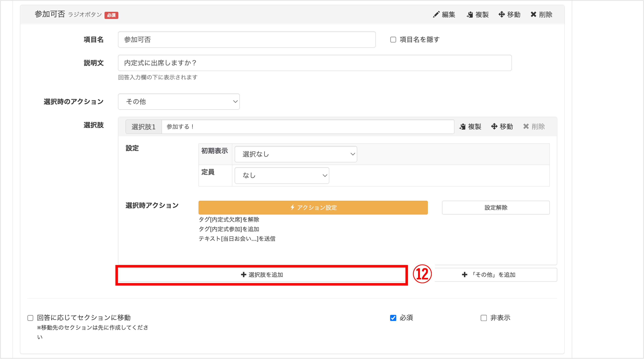Delete 選択肢1 with its 削除 icon
This screenshot has width=644, height=359.
pyautogui.click(x=526, y=126)
